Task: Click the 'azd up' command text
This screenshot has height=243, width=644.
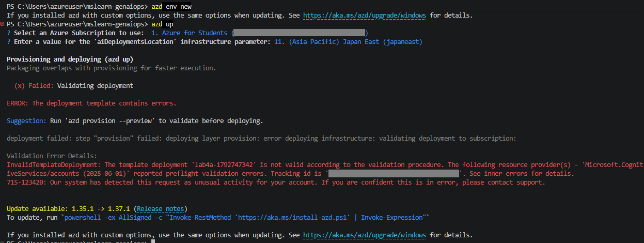Action: (x=162, y=24)
